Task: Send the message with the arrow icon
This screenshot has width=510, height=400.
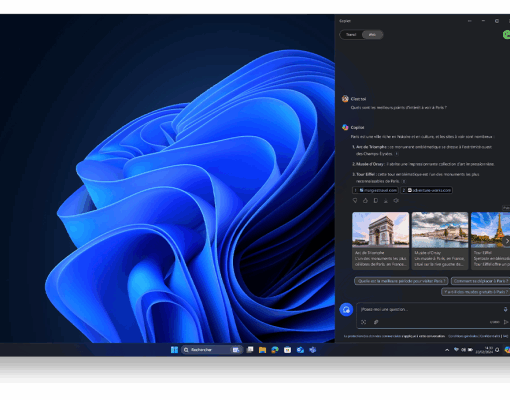Action: point(506,322)
